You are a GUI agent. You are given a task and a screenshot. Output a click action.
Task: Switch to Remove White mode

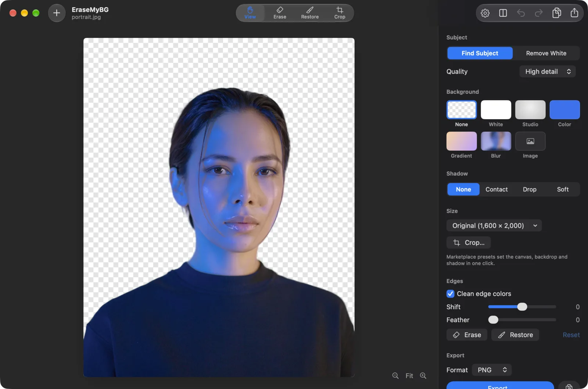pyautogui.click(x=546, y=53)
